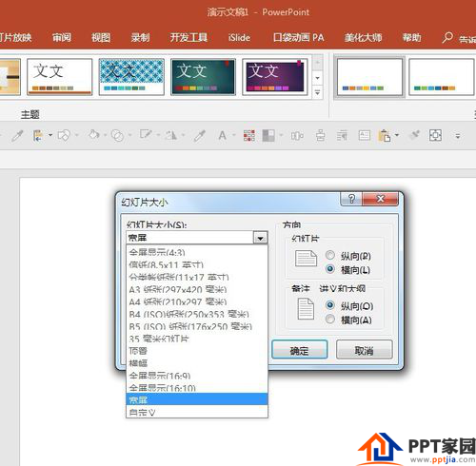Choose A3 纸张(297x420 毫米) from list
Screen dimensions: 476x466
coord(197,289)
